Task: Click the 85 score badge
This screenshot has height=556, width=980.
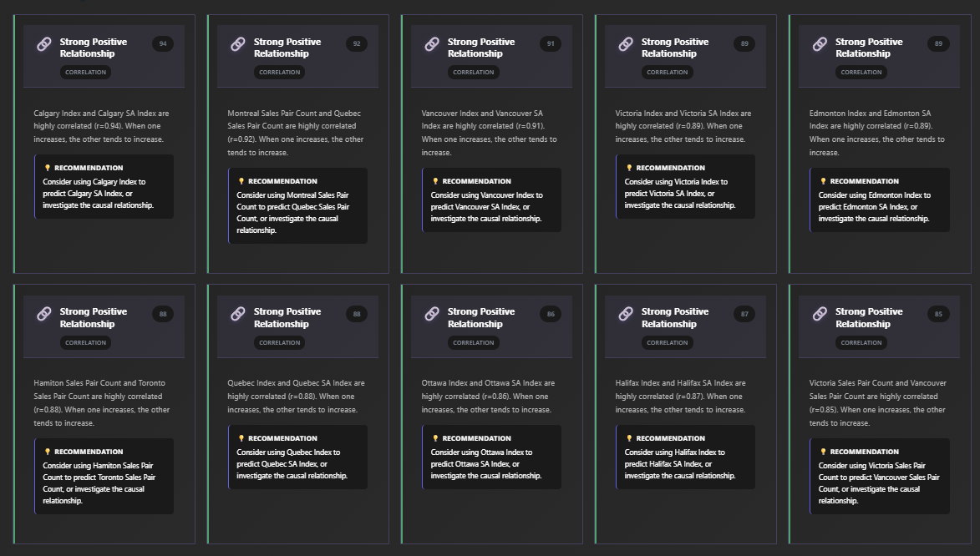Action: pyautogui.click(x=938, y=314)
